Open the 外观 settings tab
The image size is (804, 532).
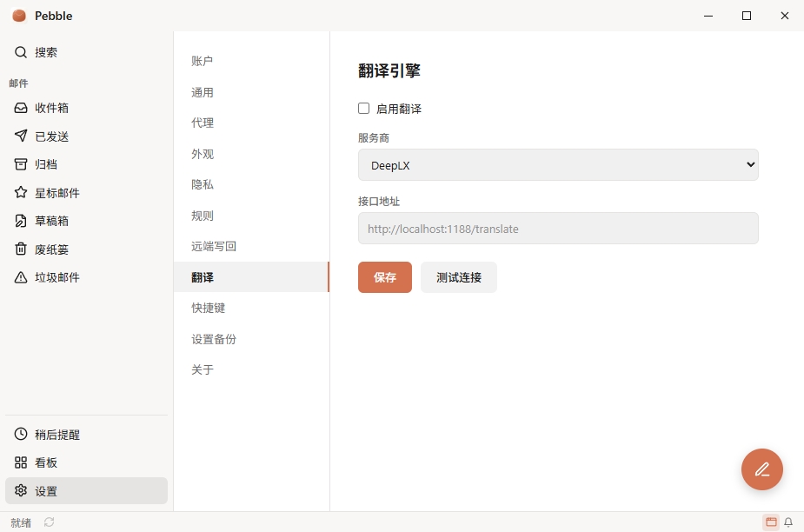point(251,154)
